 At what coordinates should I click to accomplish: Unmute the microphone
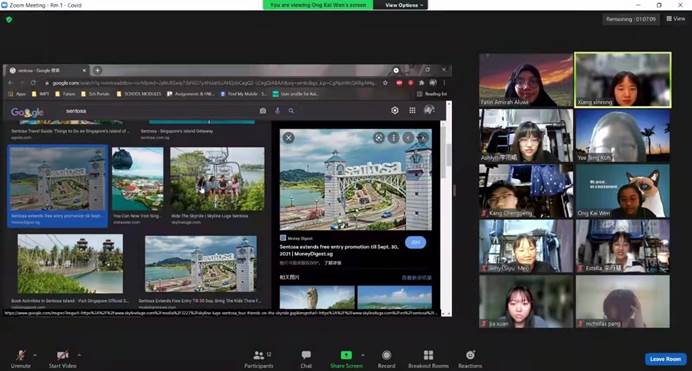click(20, 359)
